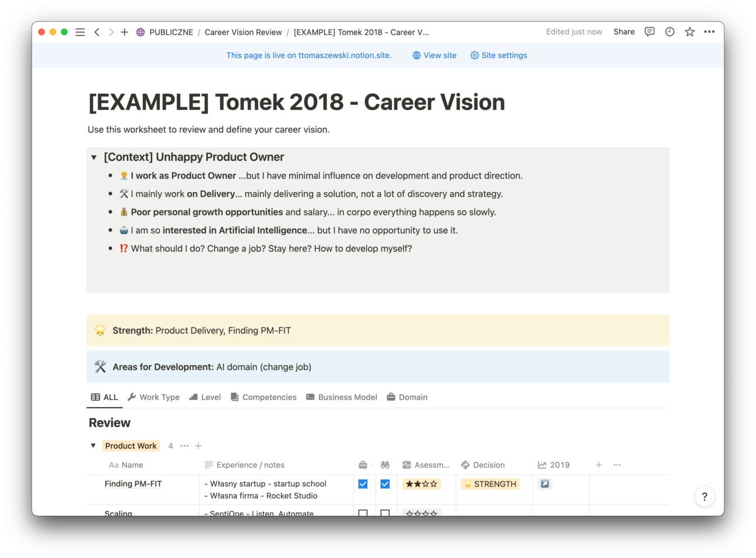The width and height of the screenshot is (756, 558).
Task: Go back with the left arrow
Action: point(97,32)
